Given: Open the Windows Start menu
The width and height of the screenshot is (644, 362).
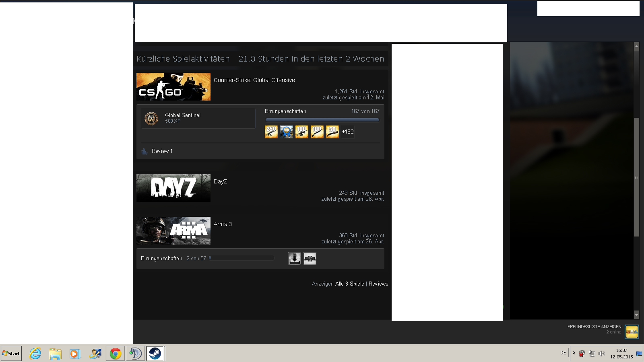Looking at the screenshot, I should click(11, 354).
